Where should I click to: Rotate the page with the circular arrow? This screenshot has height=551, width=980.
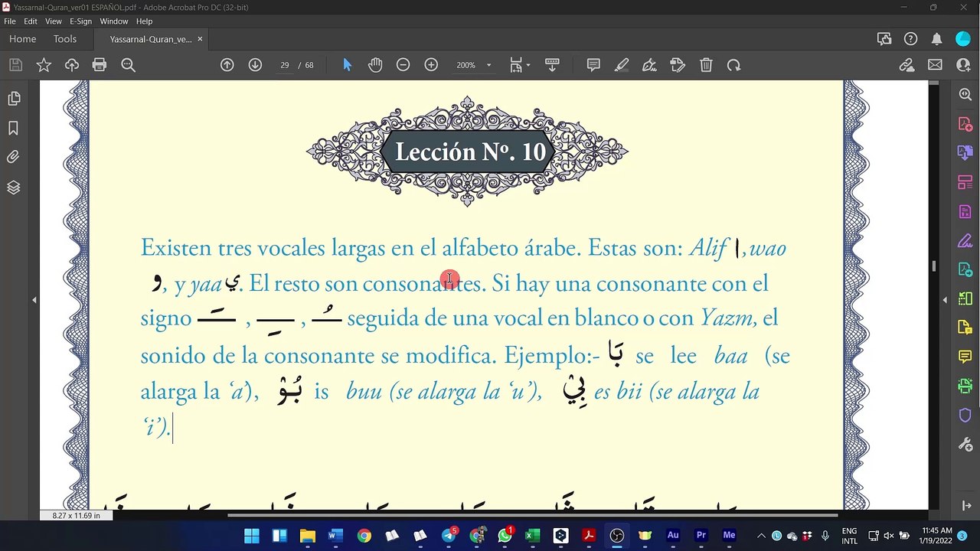pyautogui.click(x=733, y=65)
